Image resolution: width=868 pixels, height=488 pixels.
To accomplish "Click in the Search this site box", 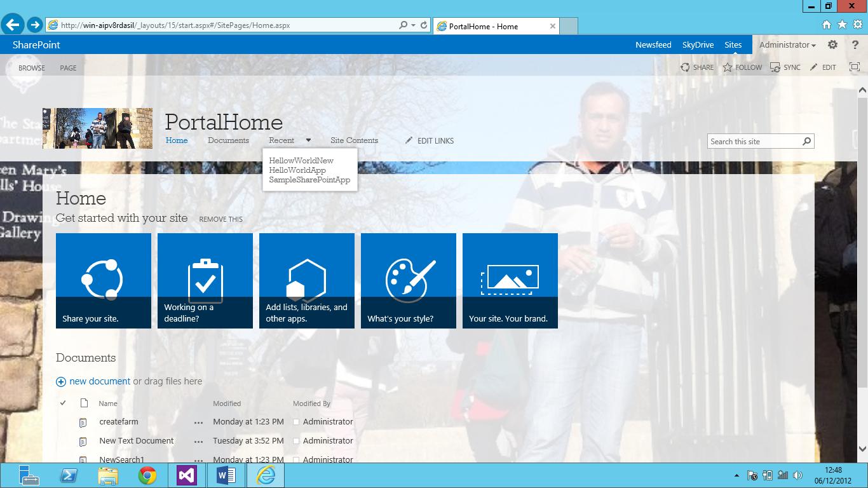I will (x=754, y=141).
